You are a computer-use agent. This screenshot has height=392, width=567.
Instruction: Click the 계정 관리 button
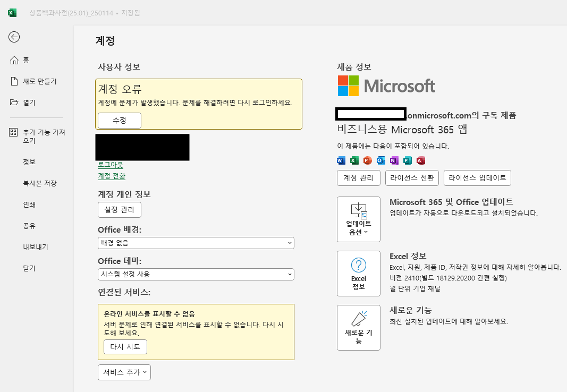pos(358,178)
